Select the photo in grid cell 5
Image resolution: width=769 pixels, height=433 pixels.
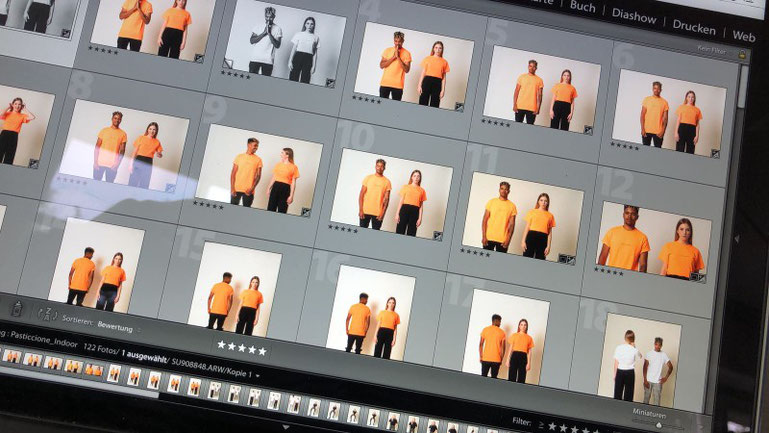[x=540, y=90]
